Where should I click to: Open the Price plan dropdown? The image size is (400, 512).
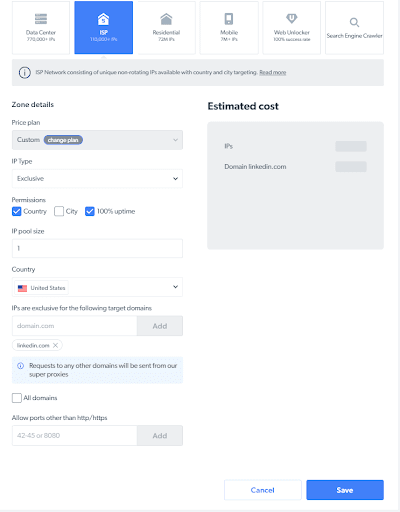(x=97, y=140)
